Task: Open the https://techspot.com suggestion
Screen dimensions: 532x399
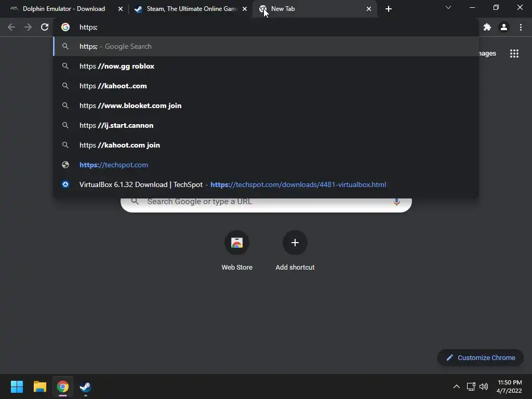Action: (266, 165)
